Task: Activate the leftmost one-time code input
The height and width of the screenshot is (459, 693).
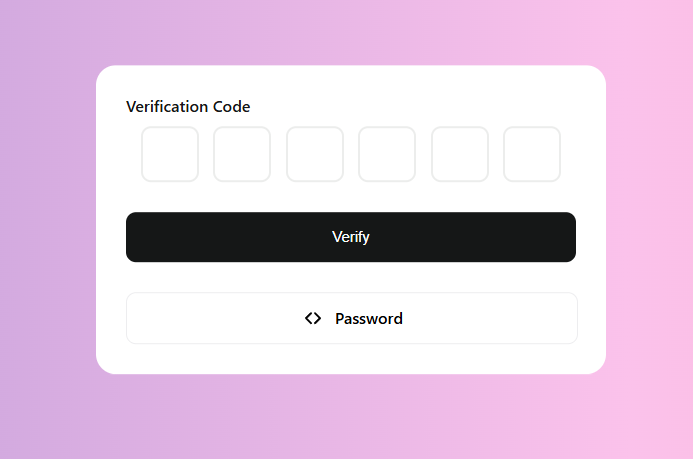Action: click(170, 154)
